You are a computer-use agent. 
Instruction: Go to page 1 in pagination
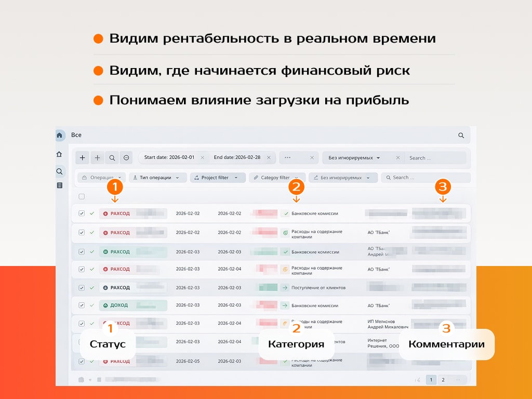[431, 380]
